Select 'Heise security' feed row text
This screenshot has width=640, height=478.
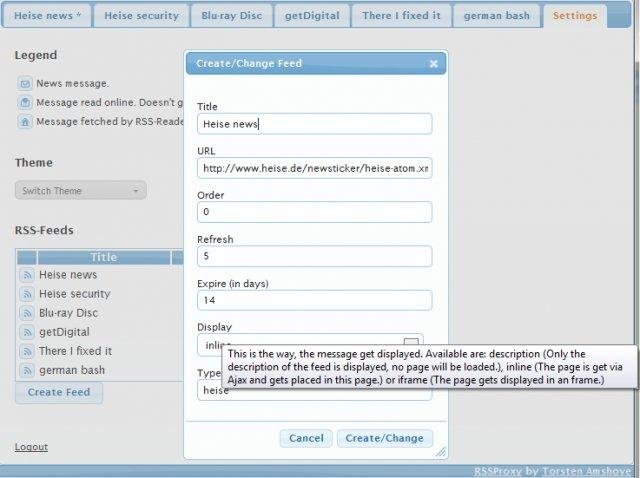(x=75, y=294)
